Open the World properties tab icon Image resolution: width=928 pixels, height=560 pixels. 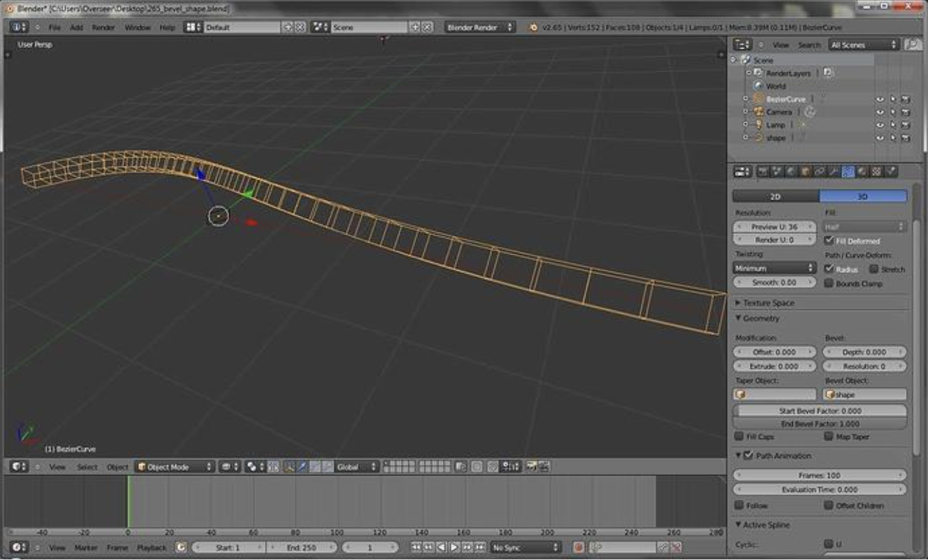pyautogui.click(x=791, y=172)
